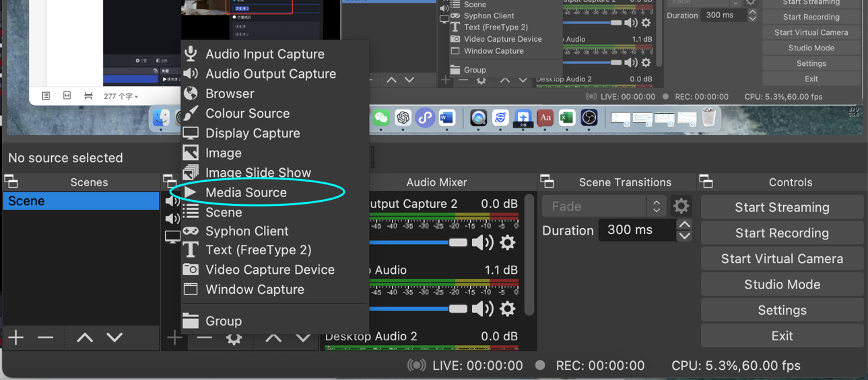Mute the Output Capture 2 audio channel
This screenshot has width=868, height=380.
pos(482,242)
